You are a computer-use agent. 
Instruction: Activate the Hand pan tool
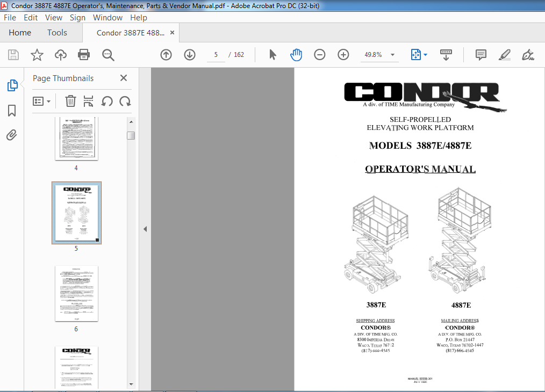pos(296,55)
